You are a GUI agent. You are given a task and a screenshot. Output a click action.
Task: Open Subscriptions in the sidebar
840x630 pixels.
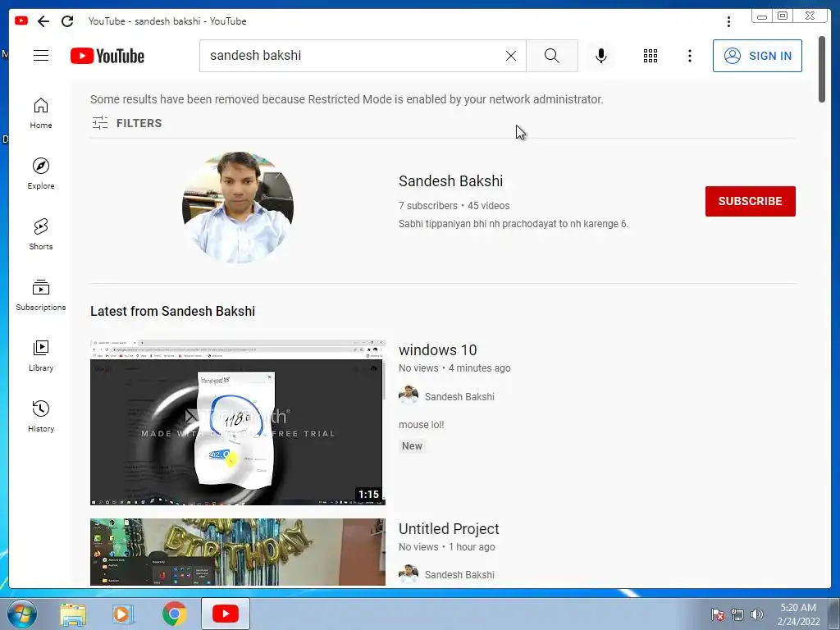click(x=41, y=295)
